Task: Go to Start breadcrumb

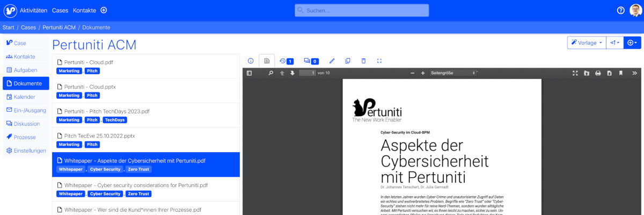Action: (9, 27)
